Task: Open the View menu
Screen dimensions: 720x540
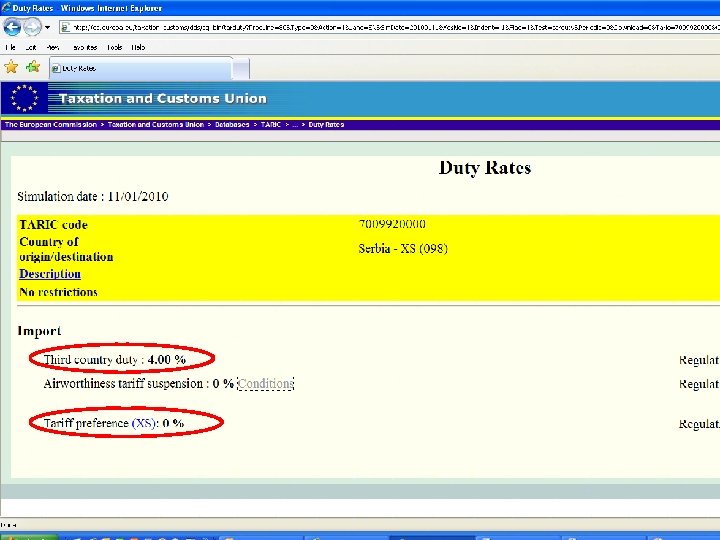Action: click(x=53, y=47)
